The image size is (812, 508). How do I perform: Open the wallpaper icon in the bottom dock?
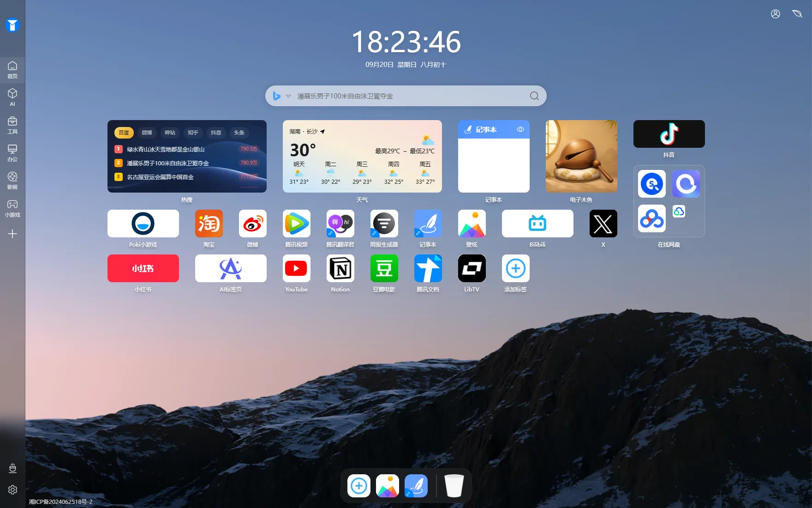tap(388, 486)
